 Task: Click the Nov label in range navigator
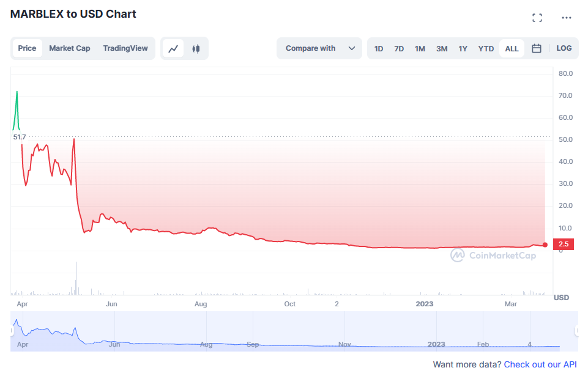pos(344,344)
